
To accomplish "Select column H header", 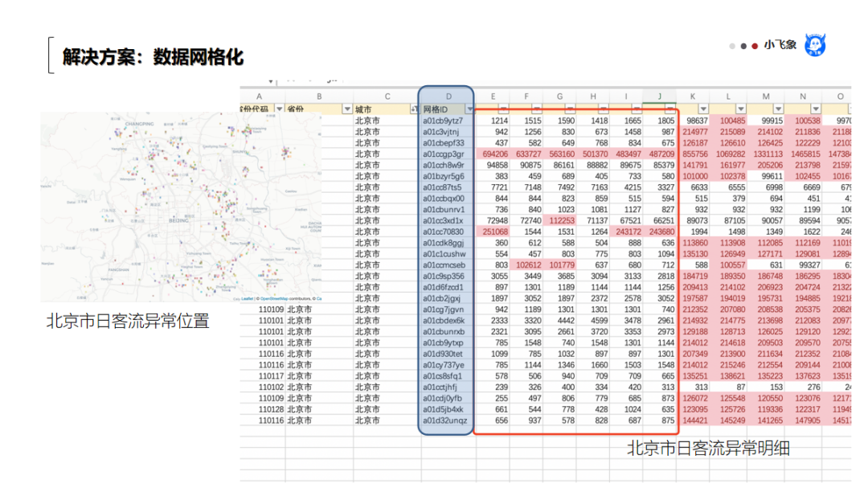I will click(593, 96).
